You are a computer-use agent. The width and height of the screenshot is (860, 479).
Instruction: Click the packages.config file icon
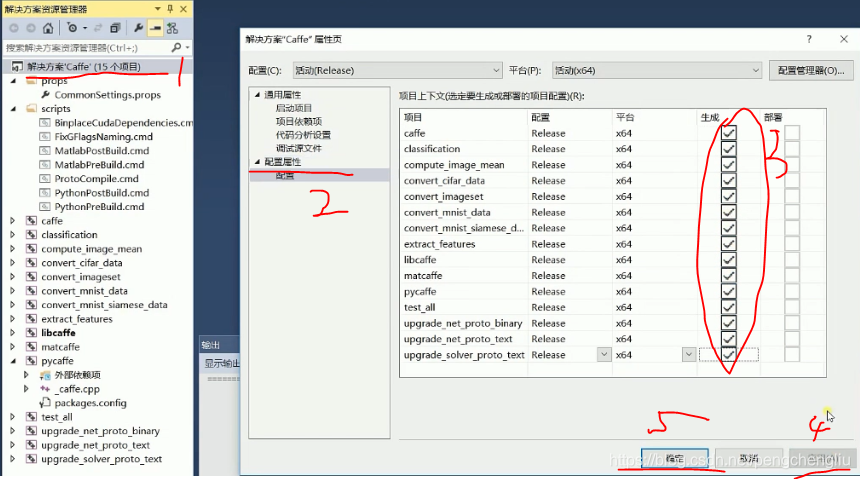(46, 403)
